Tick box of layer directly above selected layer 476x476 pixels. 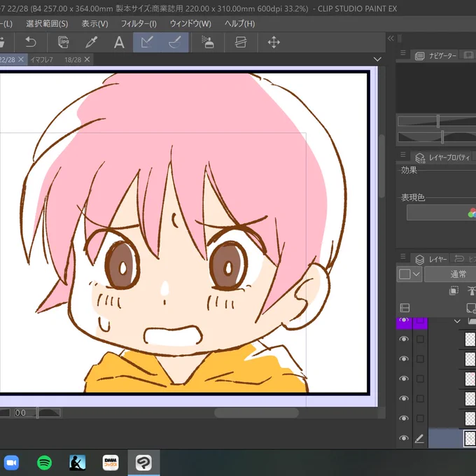420,419
